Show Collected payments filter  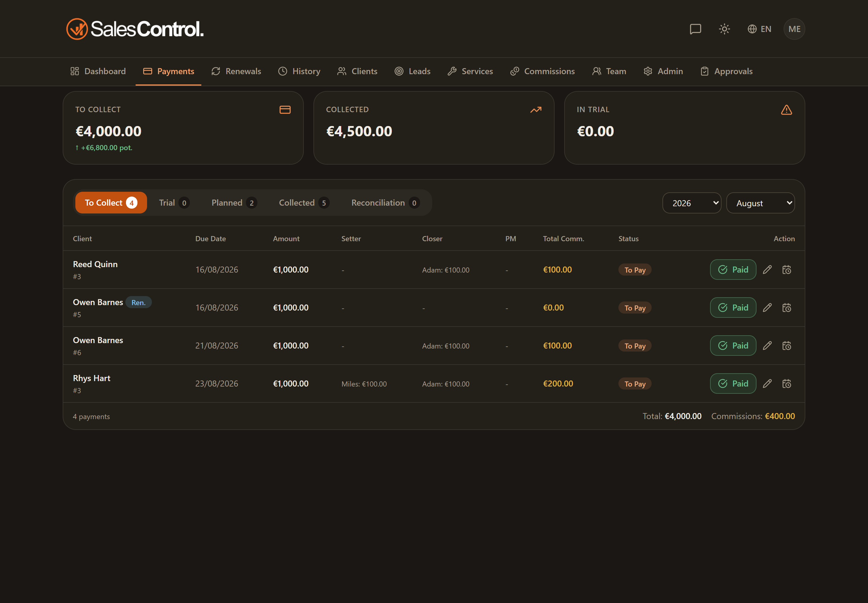[304, 203]
